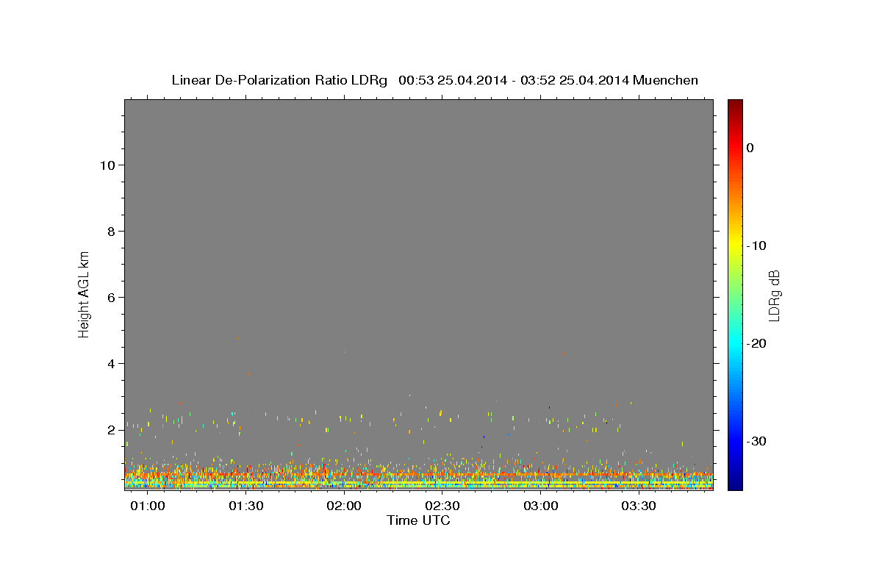The width and height of the screenshot is (882, 588).
Task: Click the '2' height tick label
Action: point(110,430)
